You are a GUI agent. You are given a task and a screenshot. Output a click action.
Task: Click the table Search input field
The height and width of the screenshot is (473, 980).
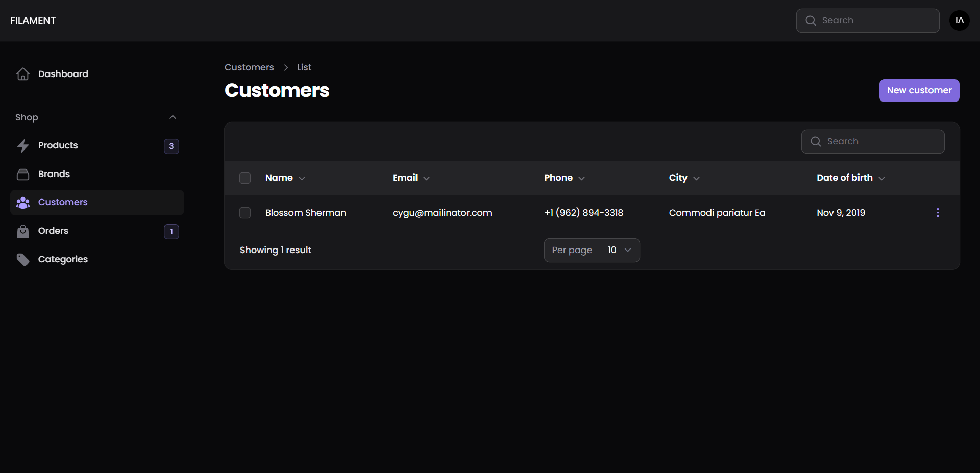tap(873, 141)
